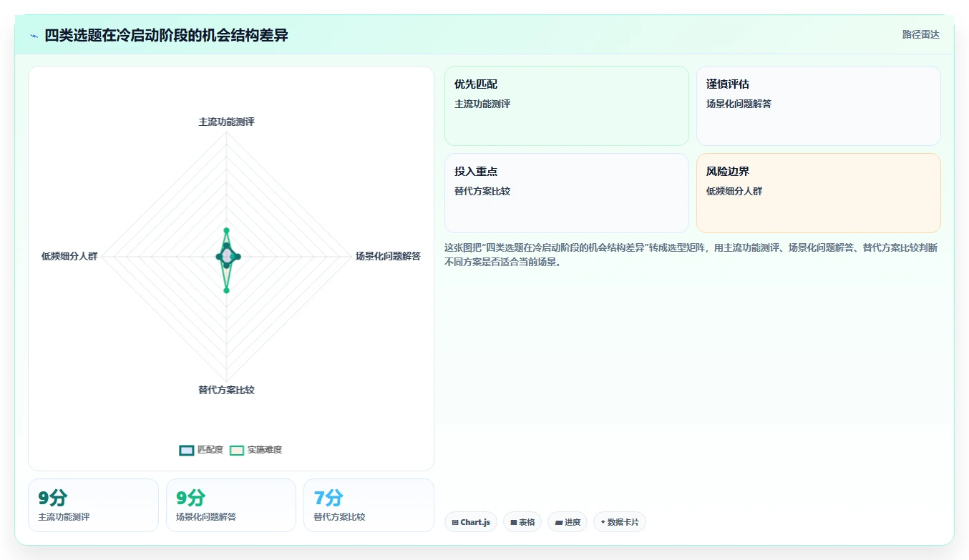Toggle the 匹配度 legend item

(201, 450)
